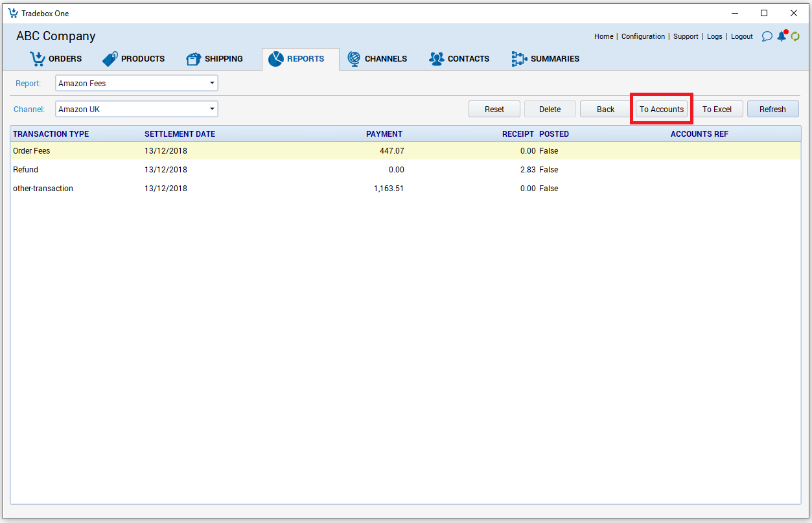Image resolution: width=812 pixels, height=523 pixels.
Task: Open the Channel dropdown showing Amazon UK
Action: [137, 109]
